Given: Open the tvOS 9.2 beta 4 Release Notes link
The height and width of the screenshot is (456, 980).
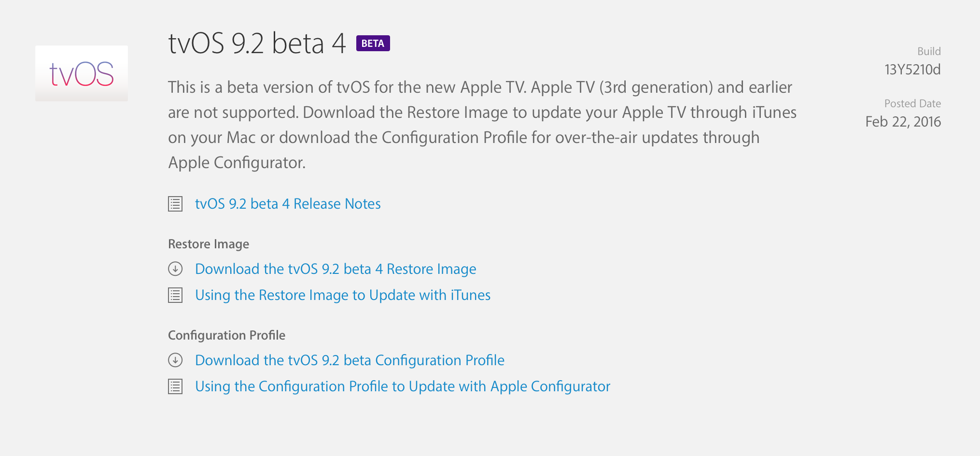Looking at the screenshot, I should pyautogui.click(x=288, y=204).
